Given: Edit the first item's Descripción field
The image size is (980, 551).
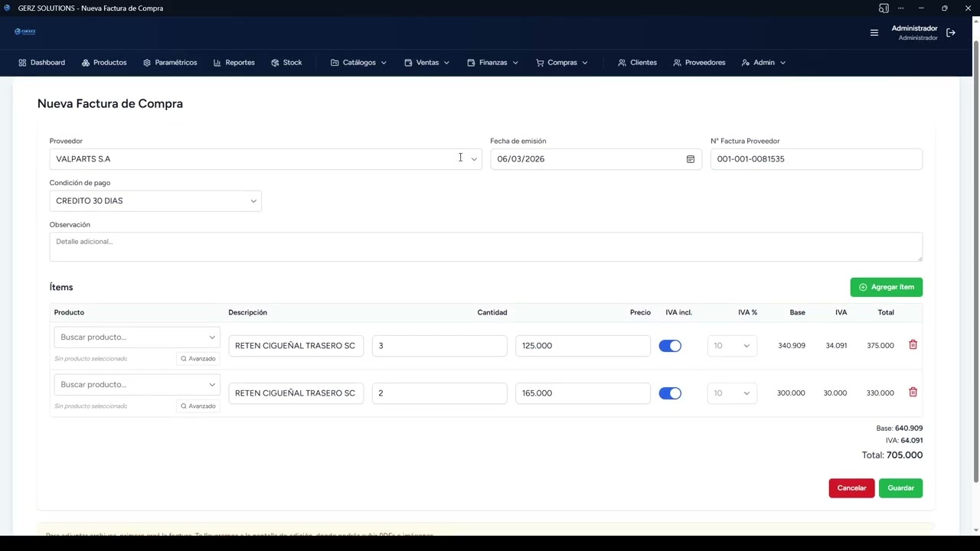Looking at the screenshot, I should pos(296,346).
